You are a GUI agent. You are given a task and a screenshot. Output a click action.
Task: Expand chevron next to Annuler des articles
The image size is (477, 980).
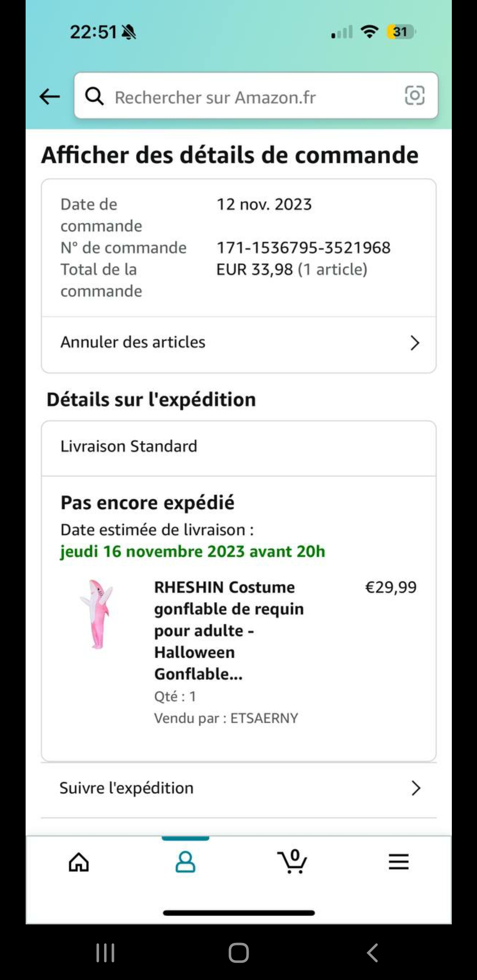pyautogui.click(x=414, y=343)
